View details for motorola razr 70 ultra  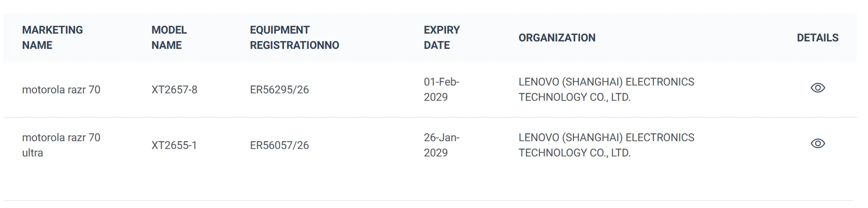(817, 144)
